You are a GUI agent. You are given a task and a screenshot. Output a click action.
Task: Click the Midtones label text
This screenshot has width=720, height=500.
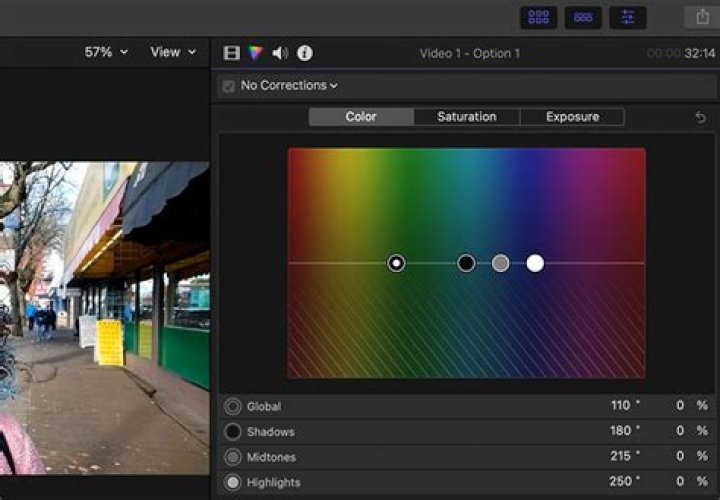click(x=271, y=457)
